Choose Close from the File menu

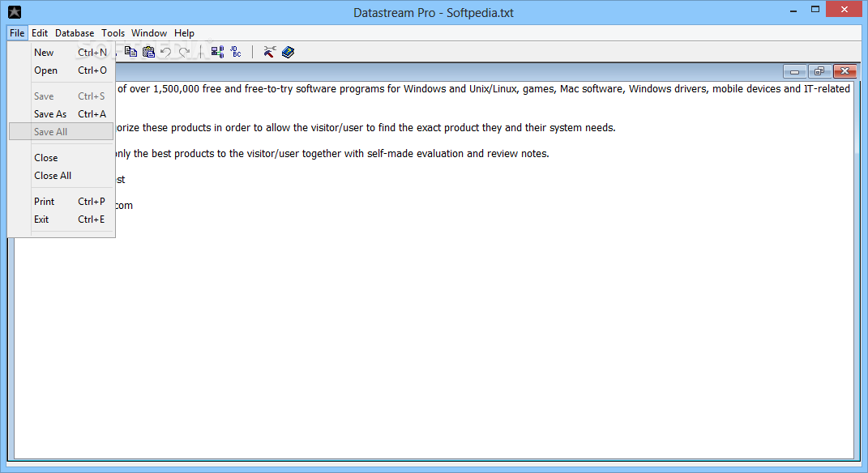[x=62, y=158]
